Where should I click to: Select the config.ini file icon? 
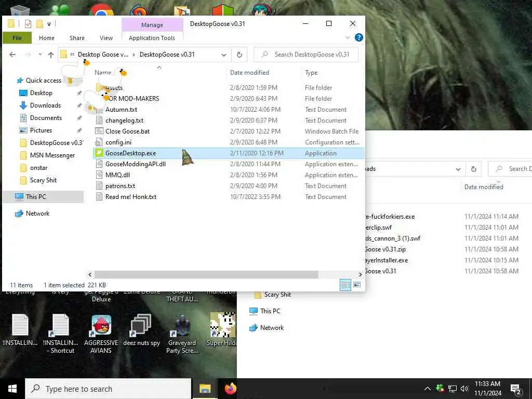pos(99,142)
